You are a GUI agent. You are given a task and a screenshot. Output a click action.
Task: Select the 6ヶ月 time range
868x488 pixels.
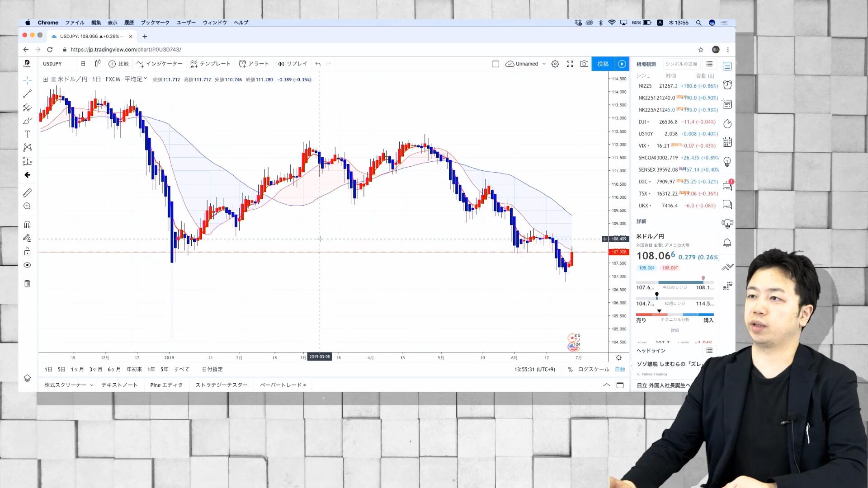[x=114, y=369]
